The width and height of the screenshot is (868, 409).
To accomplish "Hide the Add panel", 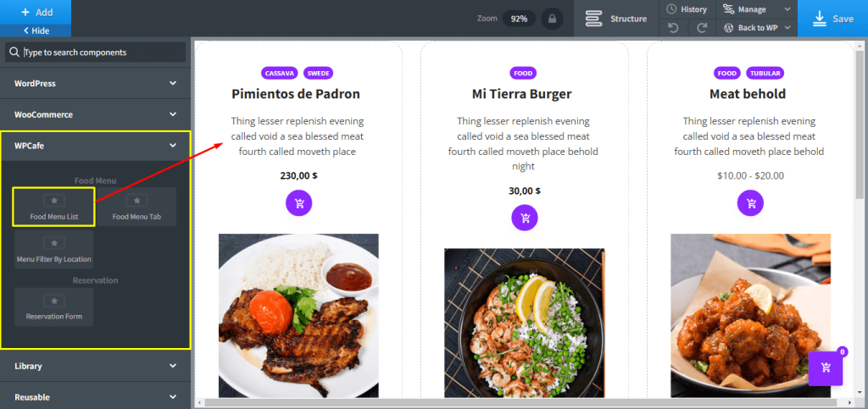I will click(x=36, y=31).
